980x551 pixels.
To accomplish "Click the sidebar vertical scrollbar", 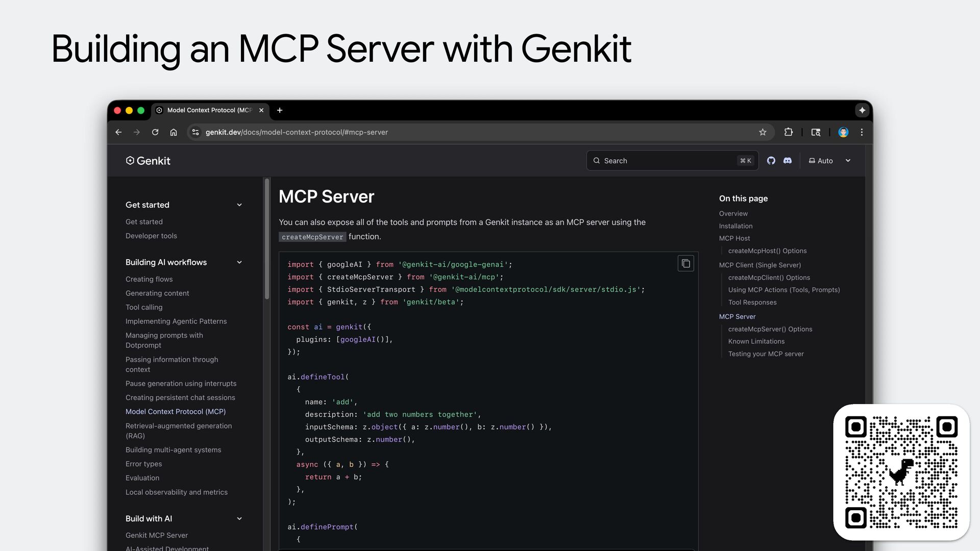I will [x=266, y=240].
